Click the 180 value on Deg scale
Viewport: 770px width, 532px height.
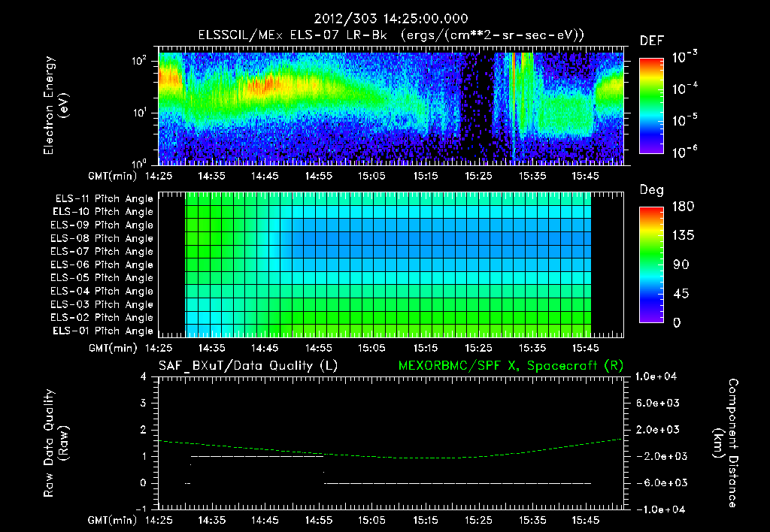click(x=683, y=207)
